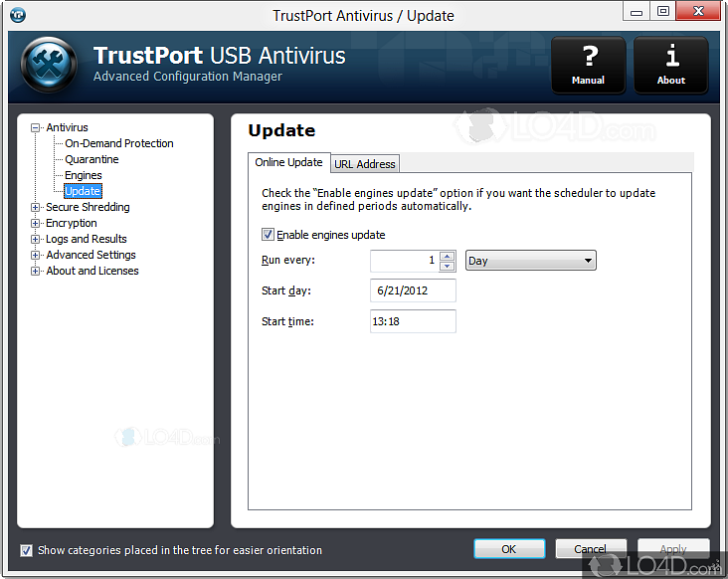Screen dimensions: 728x579
Task: Select Quarantine in the tree
Action: pyautogui.click(x=91, y=159)
